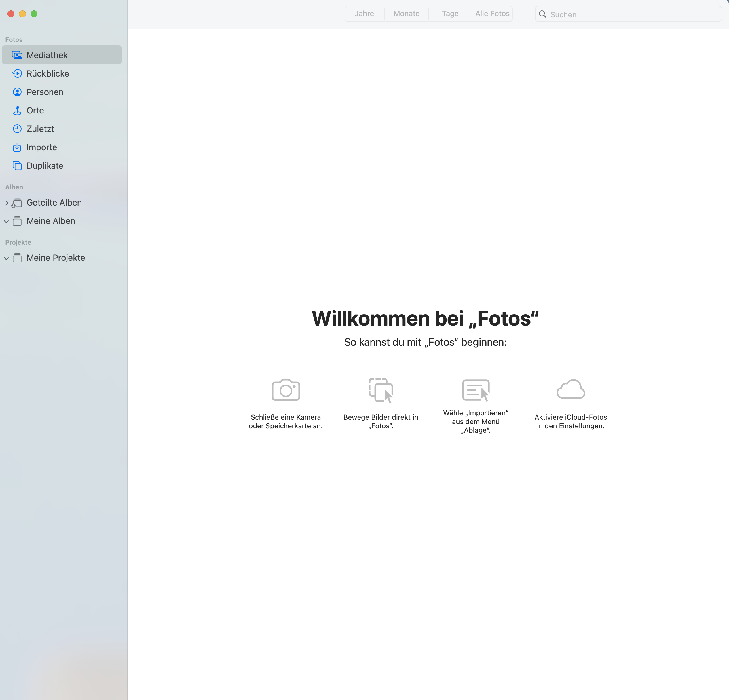The width and height of the screenshot is (729, 700).
Task: Switch to the Jahre tab
Action: pos(364,14)
